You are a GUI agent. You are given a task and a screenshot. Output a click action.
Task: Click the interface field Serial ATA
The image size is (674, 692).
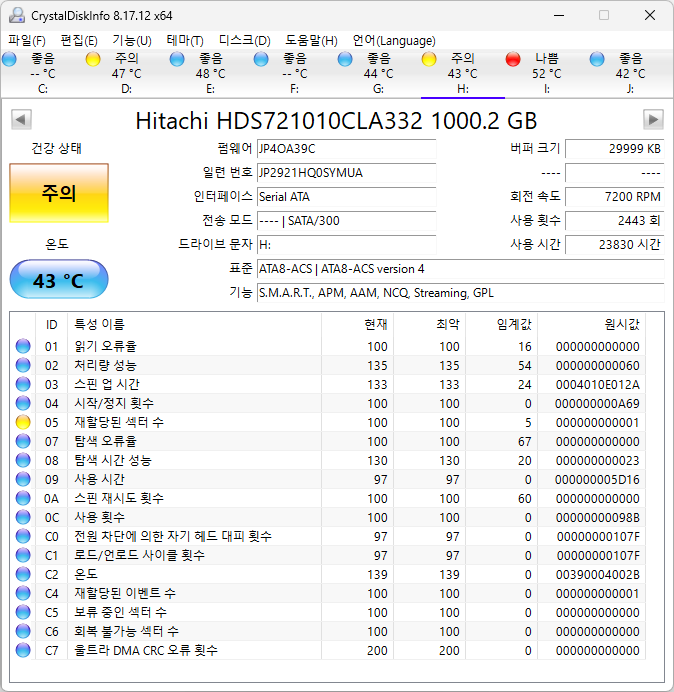pyautogui.click(x=346, y=197)
